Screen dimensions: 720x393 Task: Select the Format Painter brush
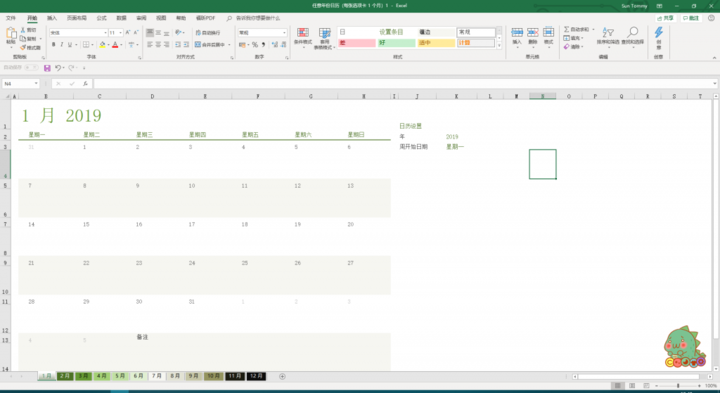[23, 47]
